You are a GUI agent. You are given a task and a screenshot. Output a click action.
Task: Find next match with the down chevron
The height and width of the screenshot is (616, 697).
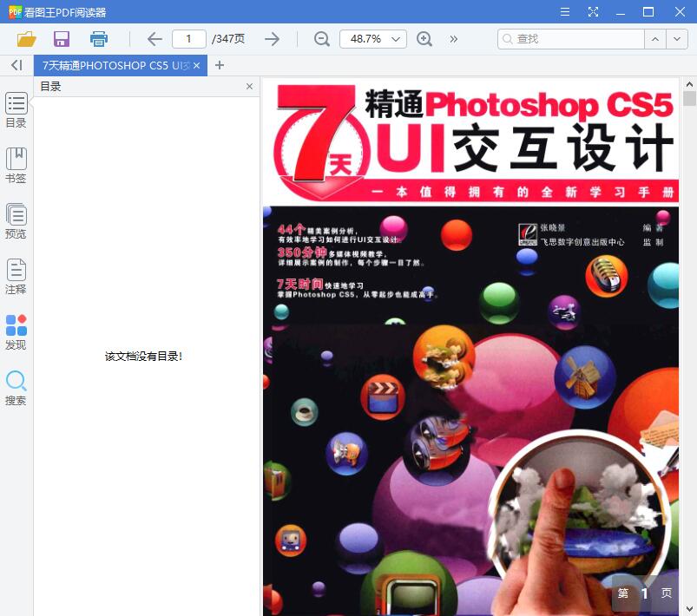pos(677,39)
